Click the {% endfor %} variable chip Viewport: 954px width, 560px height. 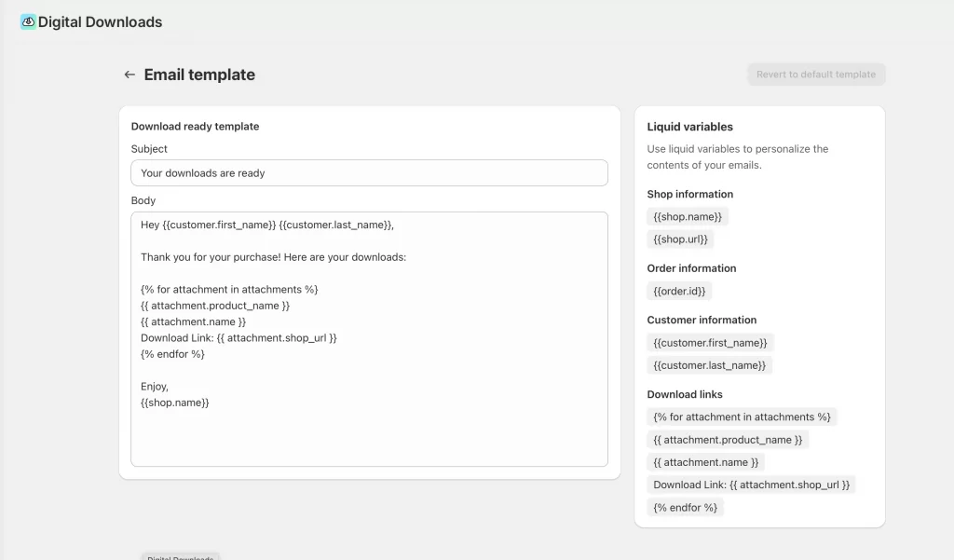685,508
